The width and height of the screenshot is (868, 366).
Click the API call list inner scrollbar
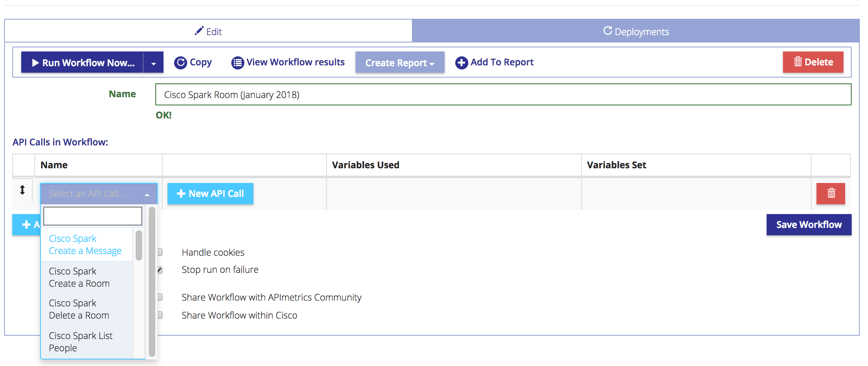[139, 245]
